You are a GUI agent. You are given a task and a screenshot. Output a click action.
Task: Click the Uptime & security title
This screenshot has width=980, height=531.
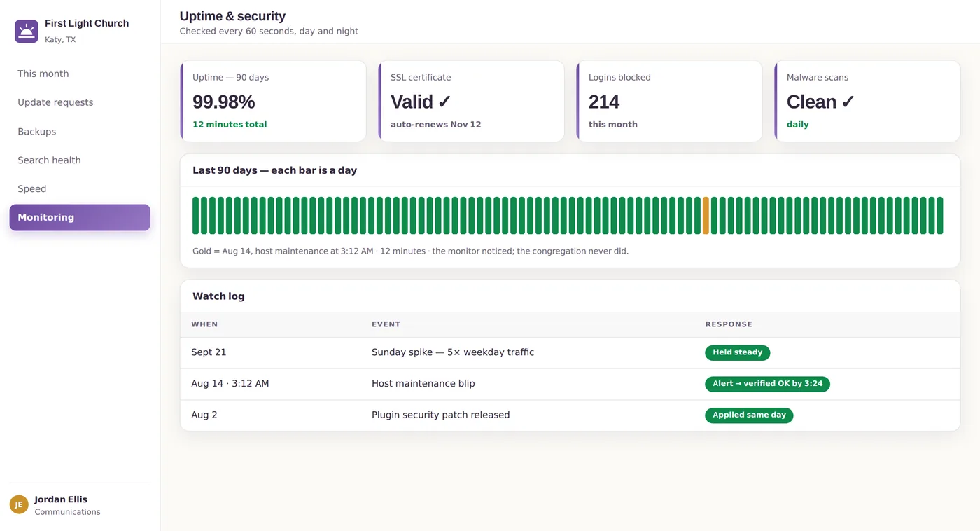pyautogui.click(x=232, y=16)
